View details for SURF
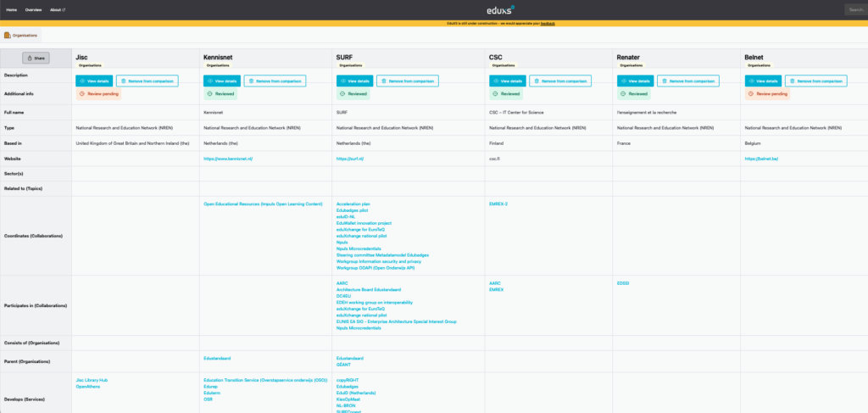This screenshot has height=413, width=868. point(355,81)
